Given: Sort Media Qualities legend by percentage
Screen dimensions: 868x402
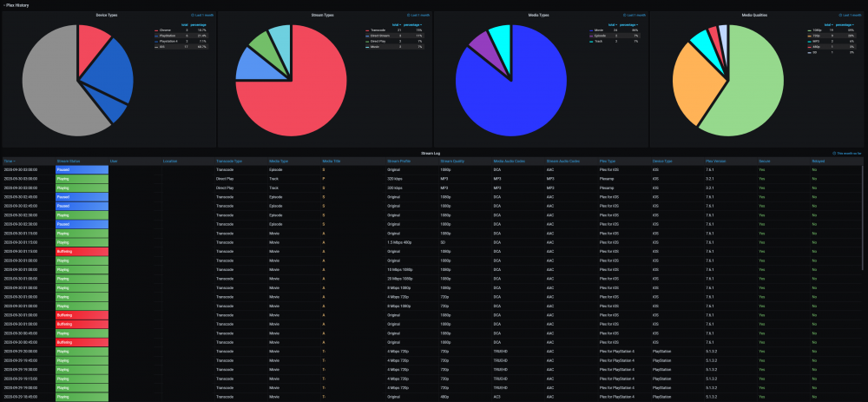Looking at the screenshot, I should 845,25.
